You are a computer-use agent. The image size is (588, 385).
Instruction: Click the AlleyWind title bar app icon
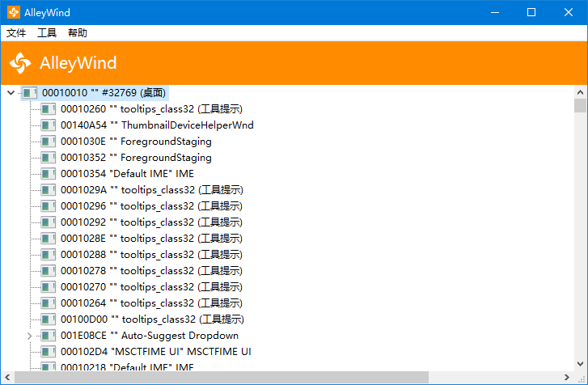(x=14, y=12)
